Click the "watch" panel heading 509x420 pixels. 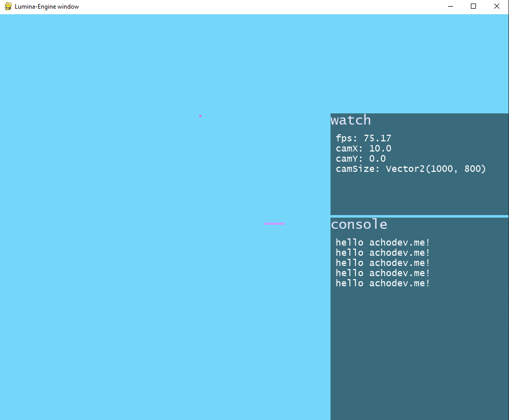pyautogui.click(x=351, y=121)
